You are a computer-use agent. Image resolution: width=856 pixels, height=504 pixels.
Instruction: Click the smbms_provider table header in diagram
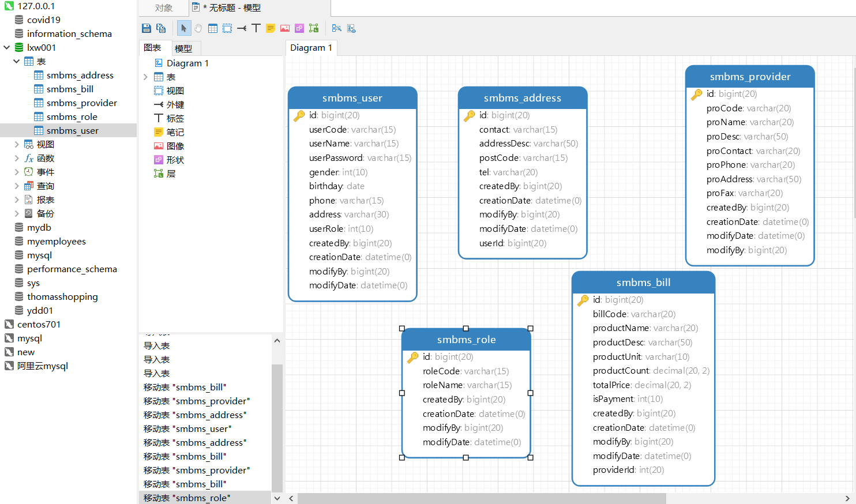click(x=750, y=77)
